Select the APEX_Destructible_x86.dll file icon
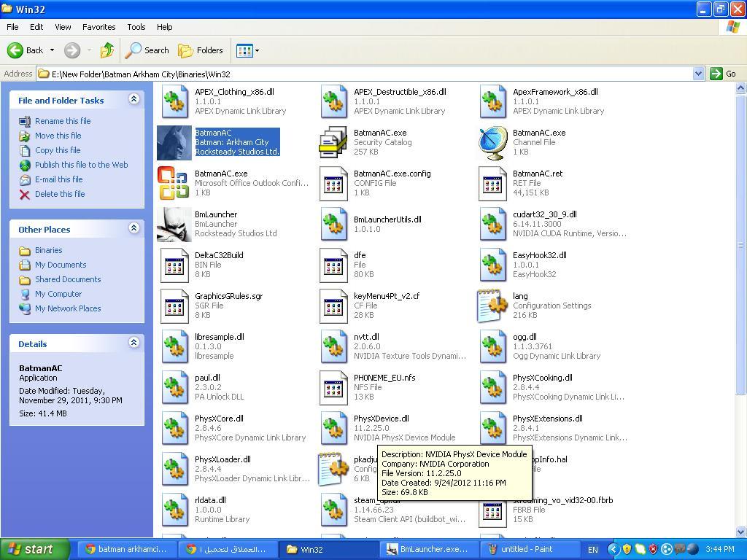The width and height of the screenshot is (747, 560). tap(333, 101)
